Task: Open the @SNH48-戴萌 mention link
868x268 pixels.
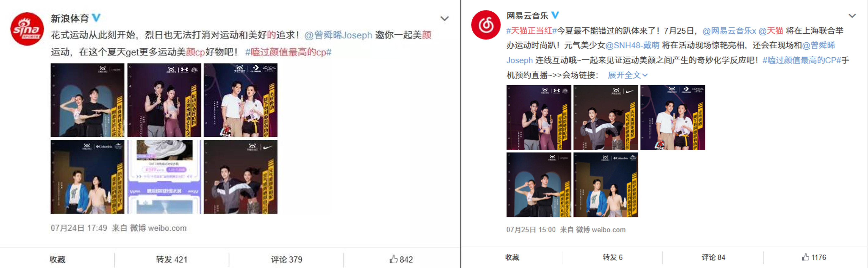Action: pos(632,45)
